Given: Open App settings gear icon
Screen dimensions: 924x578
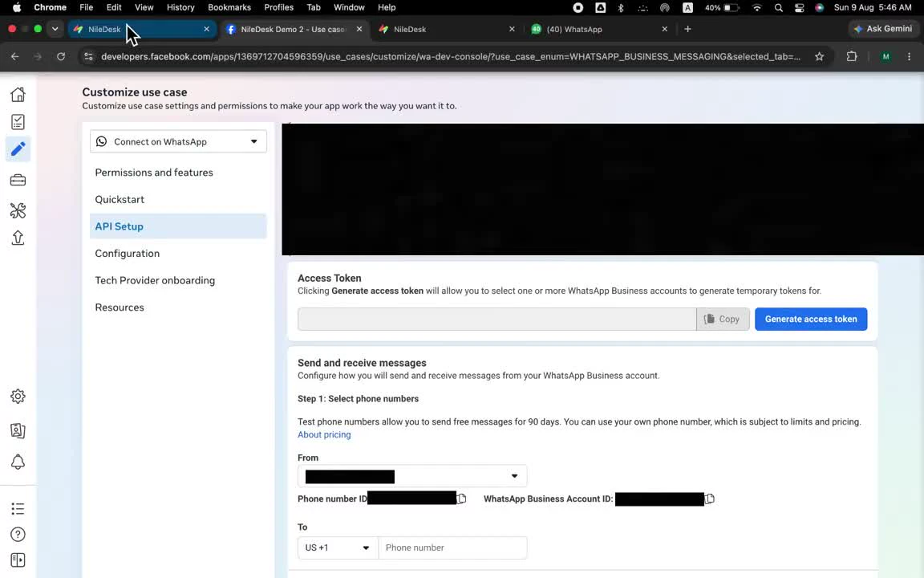Looking at the screenshot, I should click(18, 397).
